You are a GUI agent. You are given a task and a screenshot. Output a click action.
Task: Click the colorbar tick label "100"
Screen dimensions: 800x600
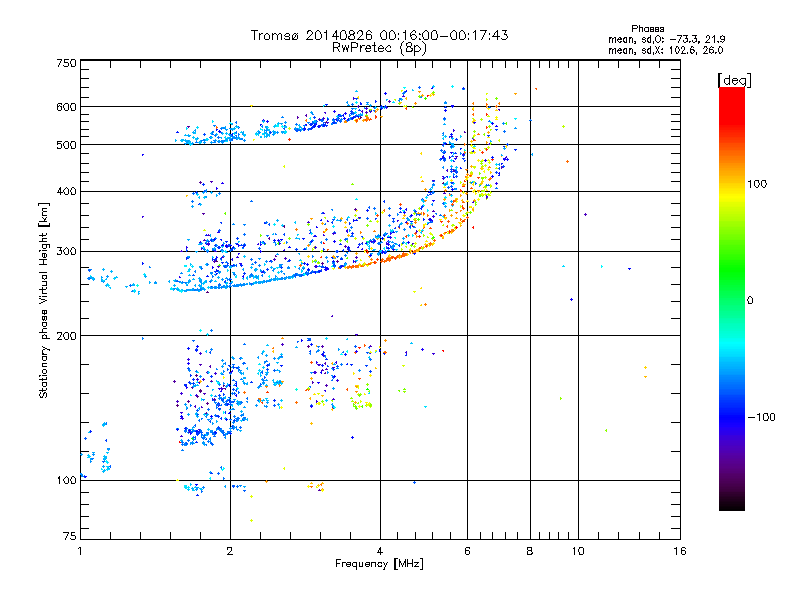tap(757, 184)
